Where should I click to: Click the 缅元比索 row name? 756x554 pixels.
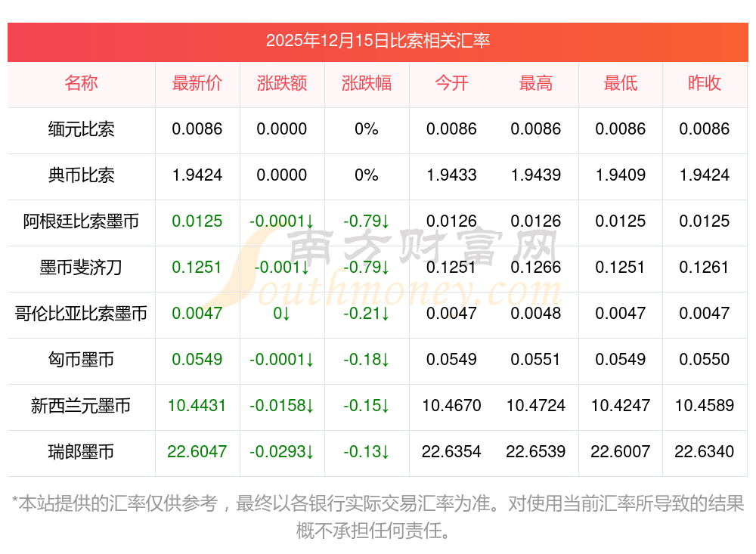tap(81, 129)
